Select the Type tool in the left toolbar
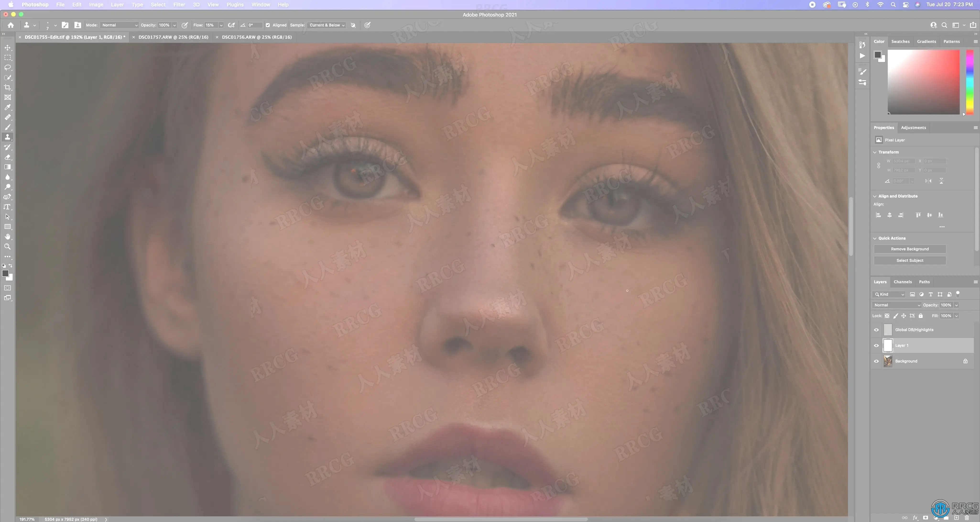 [x=8, y=207]
